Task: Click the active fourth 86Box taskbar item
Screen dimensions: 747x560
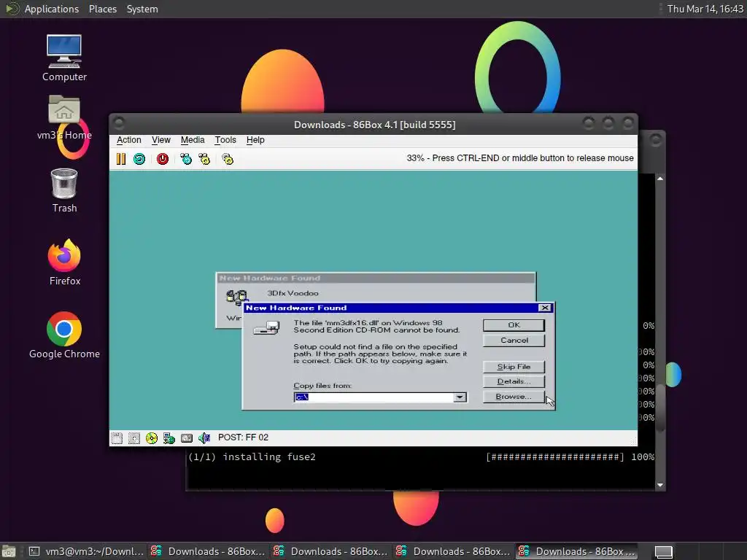Action: tap(576, 551)
